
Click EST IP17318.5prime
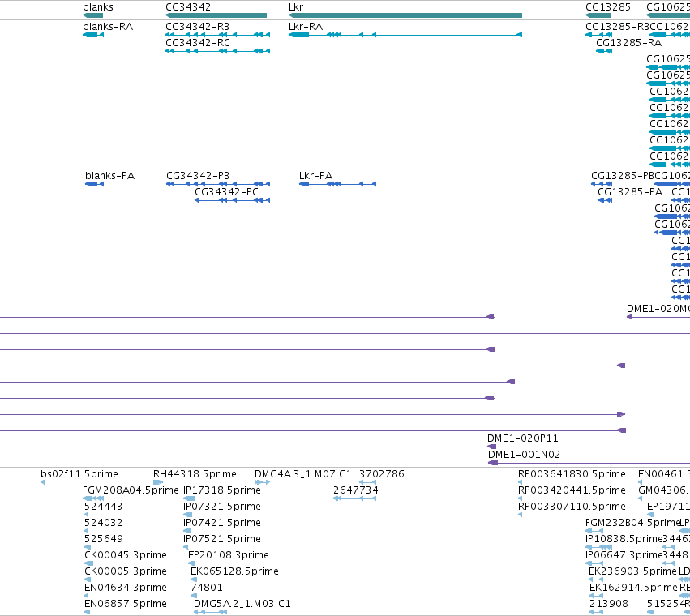click(189, 498)
